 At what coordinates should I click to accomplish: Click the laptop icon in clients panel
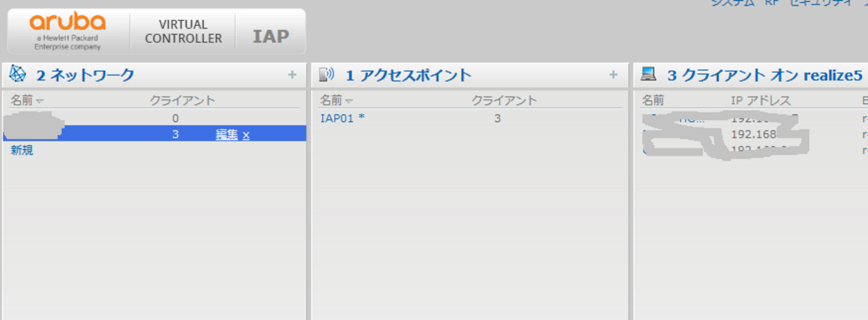click(648, 74)
